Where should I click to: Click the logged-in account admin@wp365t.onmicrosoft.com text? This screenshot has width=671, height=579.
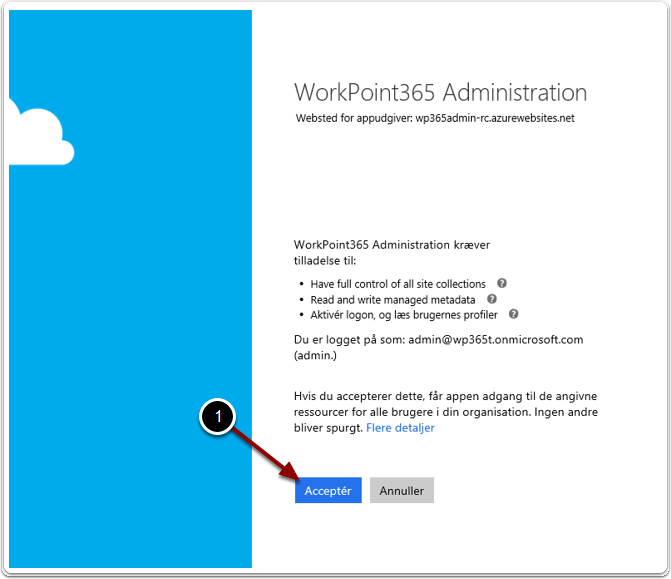pos(496,339)
